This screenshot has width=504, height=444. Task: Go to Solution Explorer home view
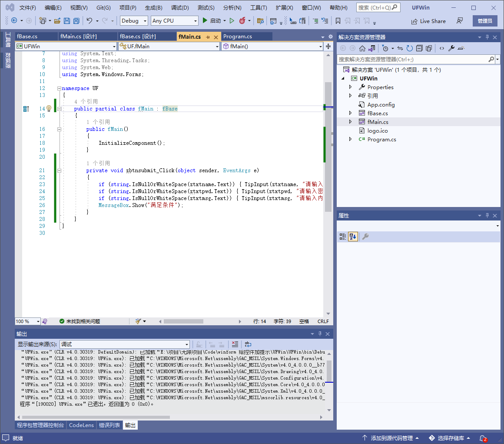[x=362, y=48]
